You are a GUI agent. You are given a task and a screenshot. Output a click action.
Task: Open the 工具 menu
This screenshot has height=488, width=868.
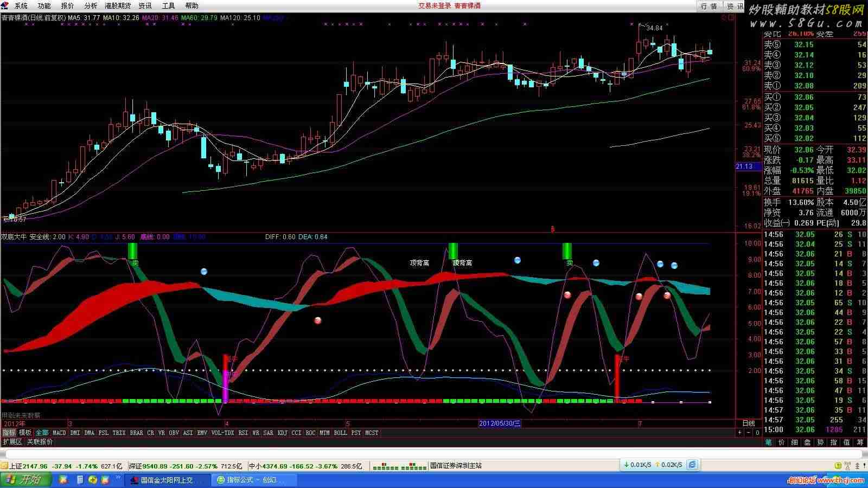point(168,6)
